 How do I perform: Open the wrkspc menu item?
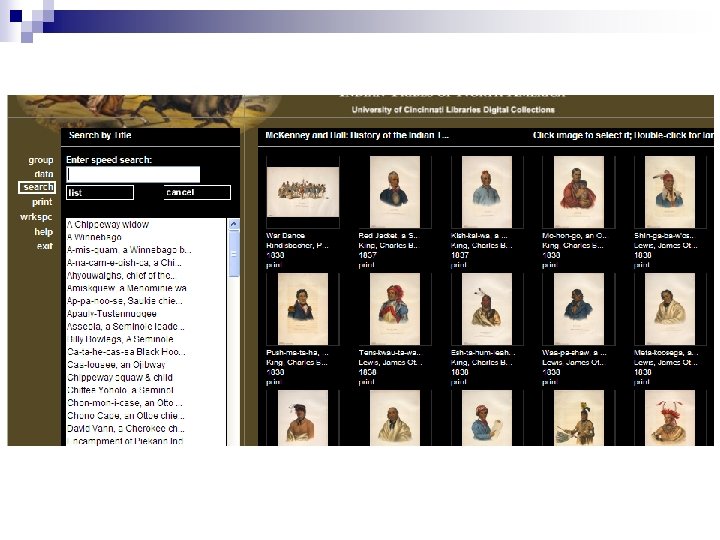pyautogui.click(x=36, y=217)
